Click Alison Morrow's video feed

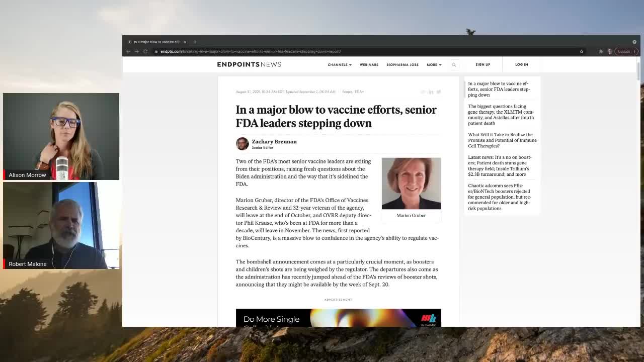coord(61,136)
